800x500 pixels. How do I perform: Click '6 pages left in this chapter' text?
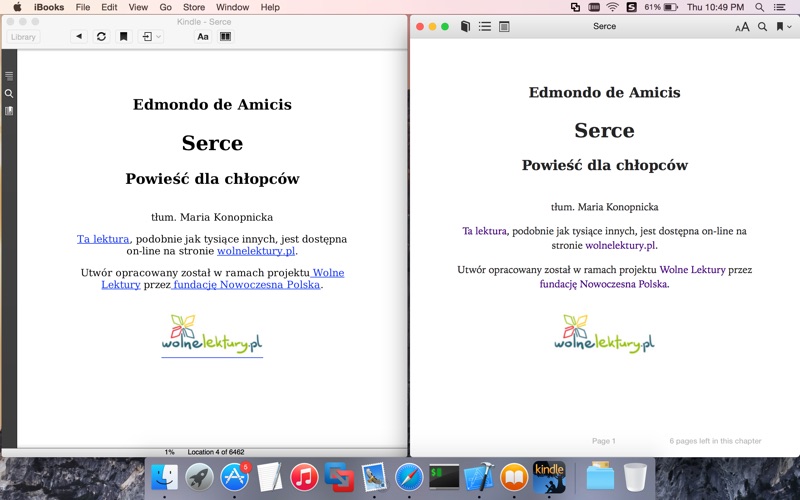pyautogui.click(x=715, y=441)
